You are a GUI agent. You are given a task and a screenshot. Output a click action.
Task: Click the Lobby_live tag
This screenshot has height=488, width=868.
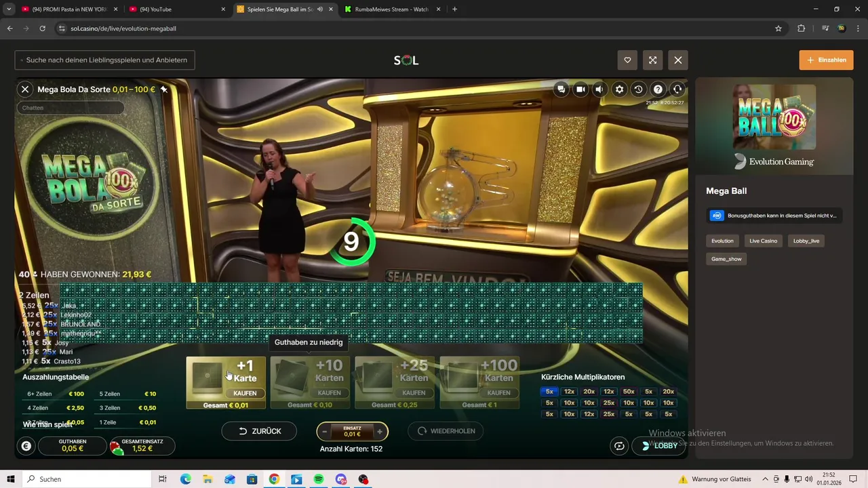tap(806, 241)
